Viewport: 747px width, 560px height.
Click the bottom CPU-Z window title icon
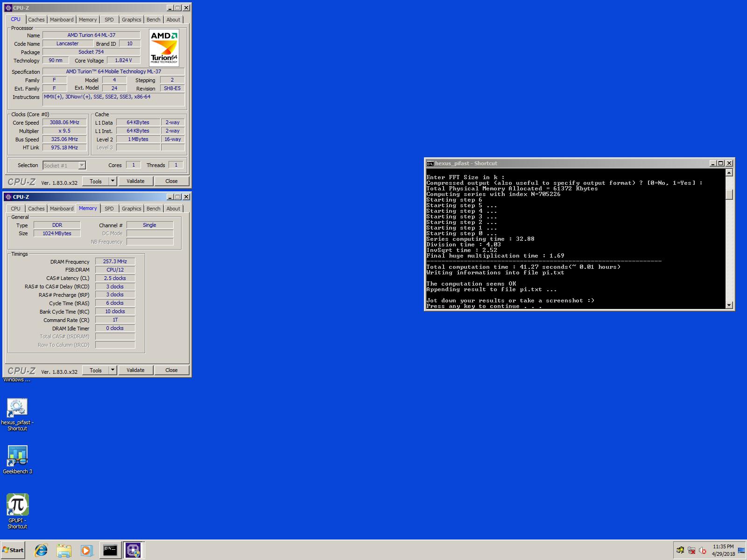coord(8,197)
